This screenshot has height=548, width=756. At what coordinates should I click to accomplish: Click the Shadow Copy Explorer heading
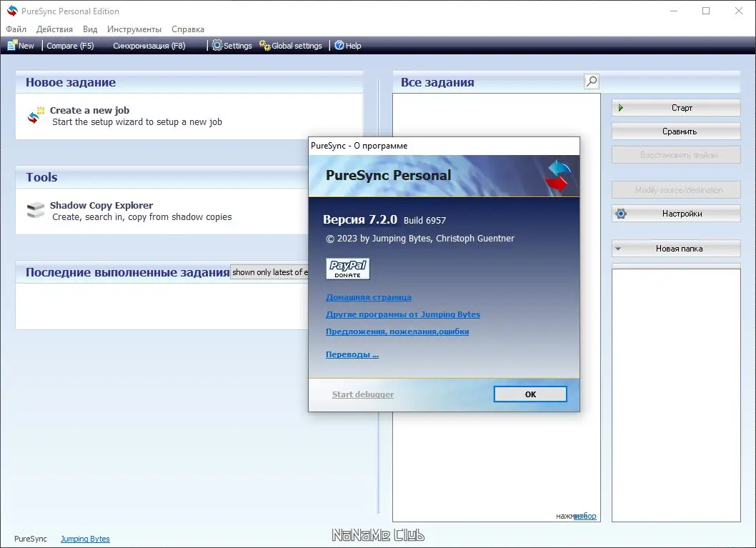pyautogui.click(x=101, y=205)
